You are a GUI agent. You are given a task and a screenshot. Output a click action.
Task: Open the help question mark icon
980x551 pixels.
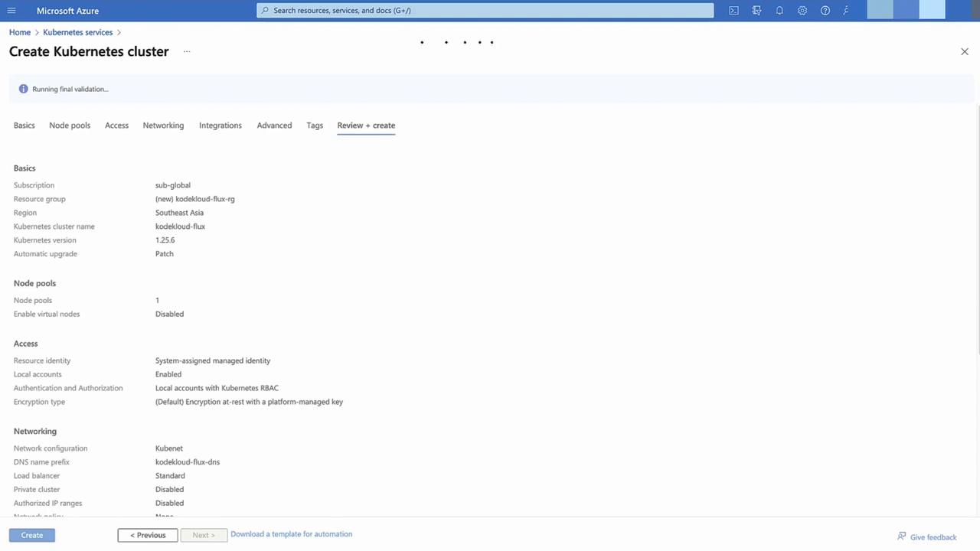click(825, 11)
